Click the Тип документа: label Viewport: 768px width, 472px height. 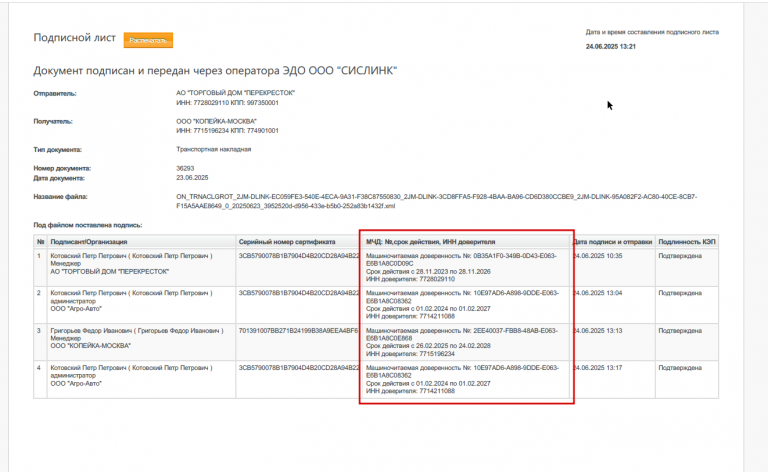57,150
